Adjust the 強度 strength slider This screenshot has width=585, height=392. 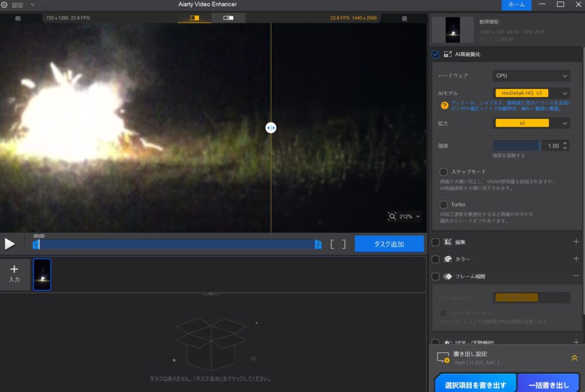(517, 146)
